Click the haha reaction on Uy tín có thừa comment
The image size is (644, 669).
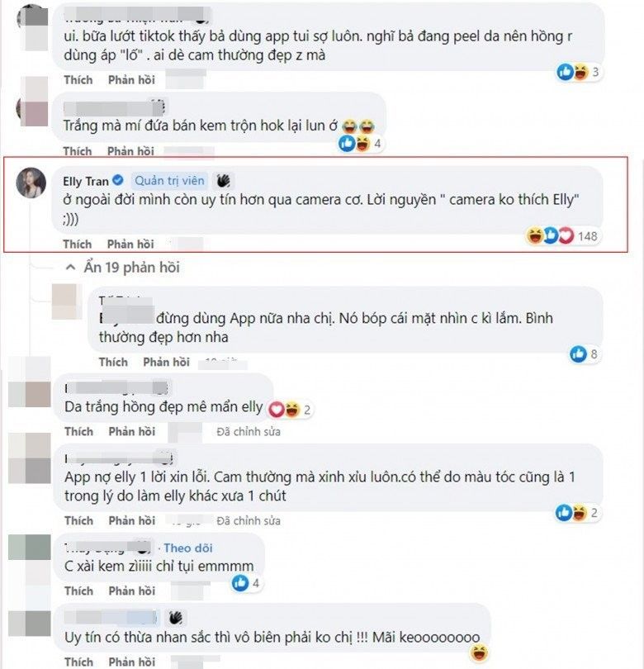(x=479, y=652)
